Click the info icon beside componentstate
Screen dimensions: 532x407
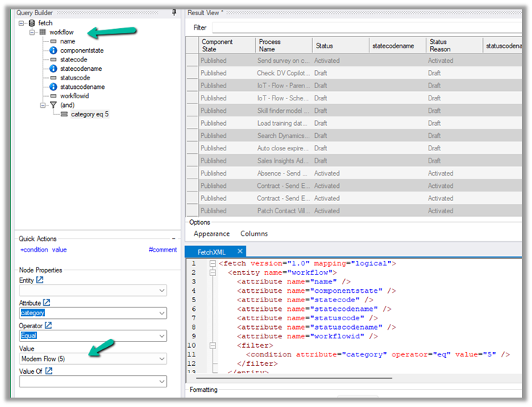(x=53, y=51)
